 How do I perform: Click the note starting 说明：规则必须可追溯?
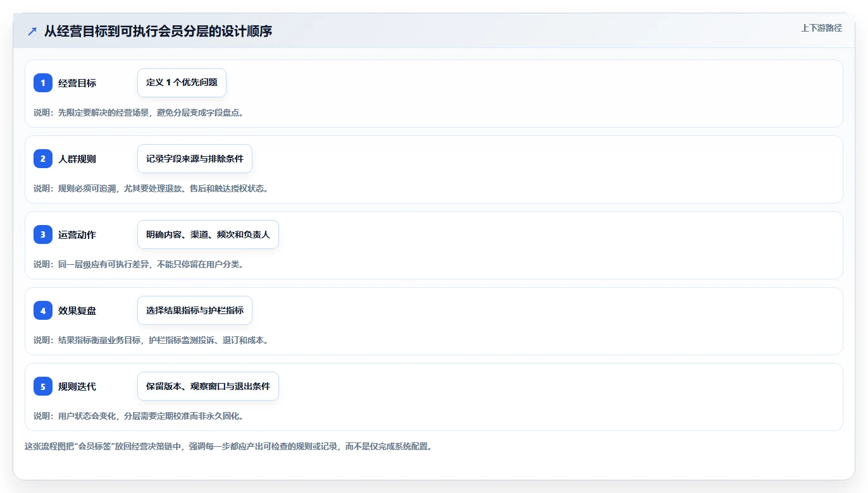pyautogui.click(x=151, y=188)
